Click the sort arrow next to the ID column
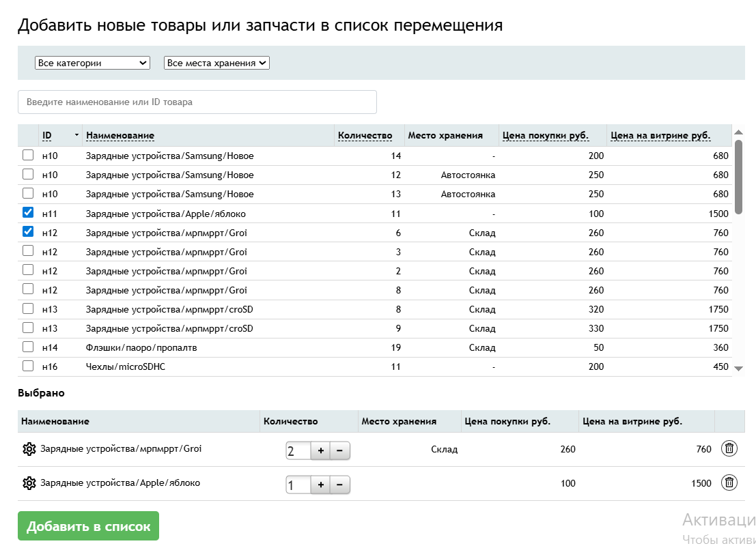Image resolution: width=756 pixels, height=548 pixels. tap(76, 135)
